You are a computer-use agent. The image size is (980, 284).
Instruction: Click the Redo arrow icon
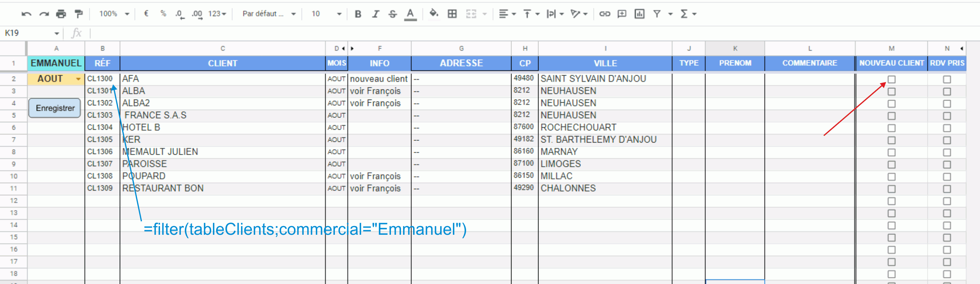(x=44, y=14)
